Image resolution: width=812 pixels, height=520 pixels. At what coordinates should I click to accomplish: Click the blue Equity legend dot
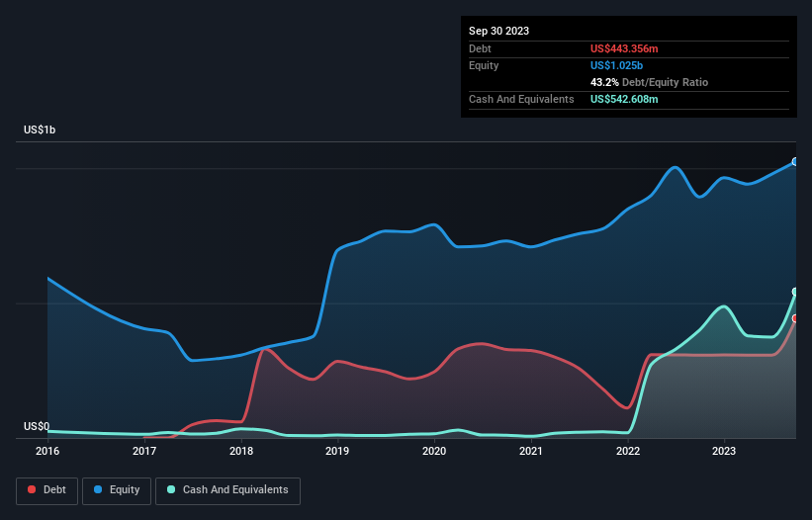[x=98, y=489]
